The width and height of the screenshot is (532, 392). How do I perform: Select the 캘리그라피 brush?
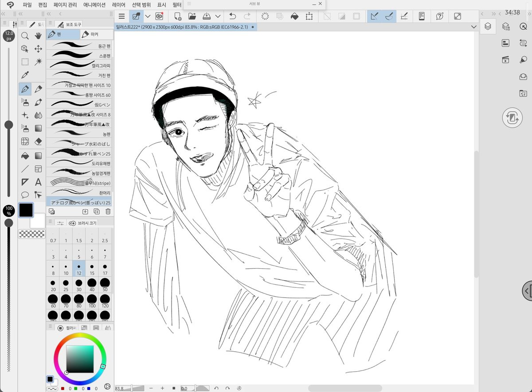[79, 65]
